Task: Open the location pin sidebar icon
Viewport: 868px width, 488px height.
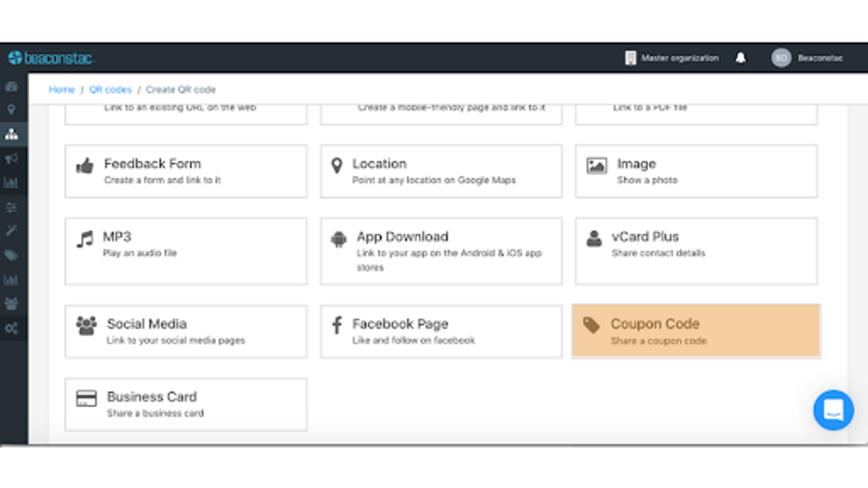Action: [x=12, y=109]
